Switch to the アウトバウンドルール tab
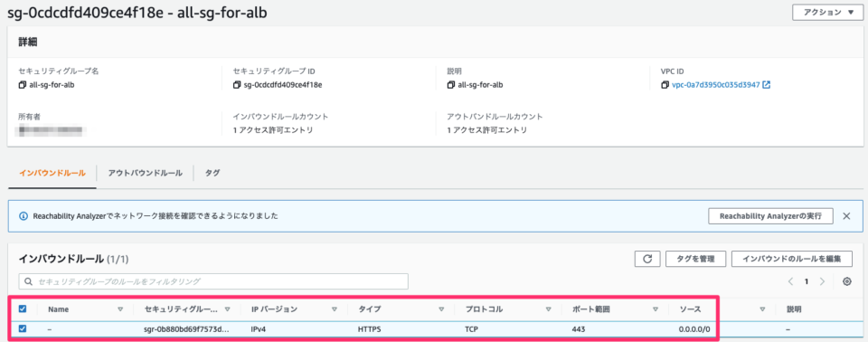 click(145, 173)
